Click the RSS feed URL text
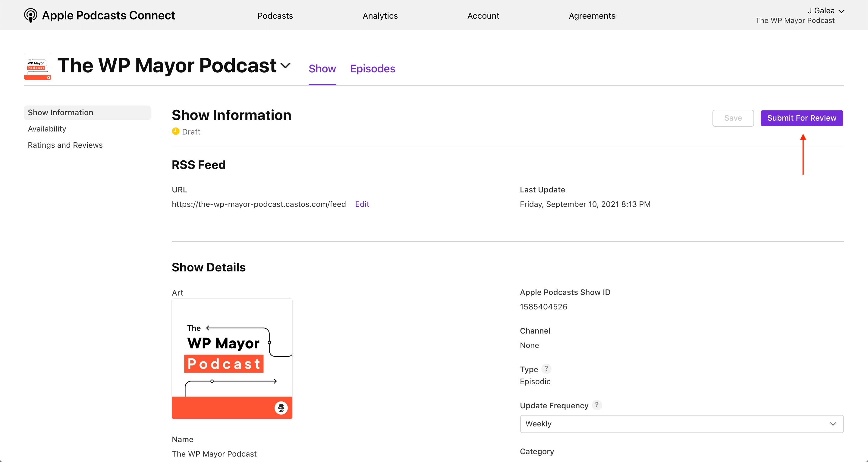This screenshot has height=462, width=868. 259,204
